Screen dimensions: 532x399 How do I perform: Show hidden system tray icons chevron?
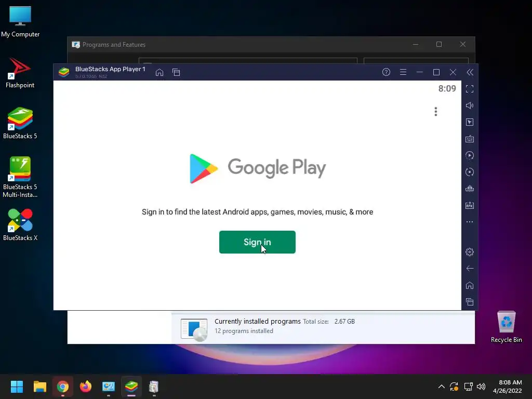(x=442, y=387)
